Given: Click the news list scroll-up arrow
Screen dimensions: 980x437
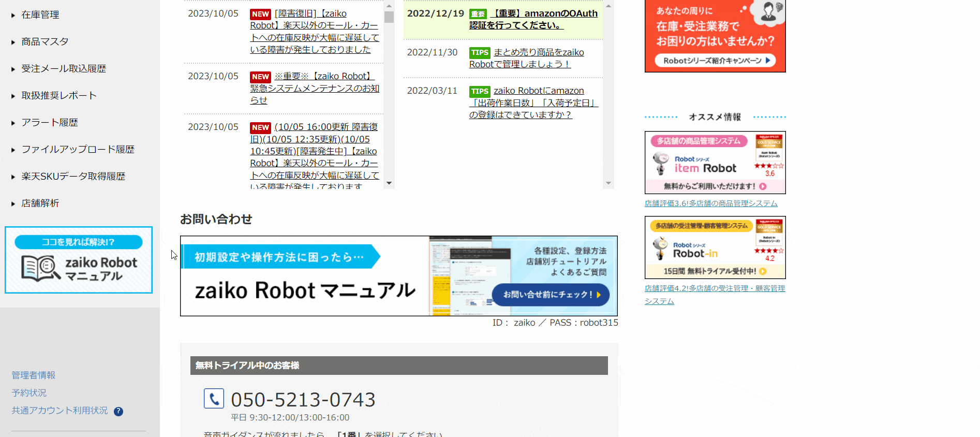Looking at the screenshot, I should click(389, 6).
